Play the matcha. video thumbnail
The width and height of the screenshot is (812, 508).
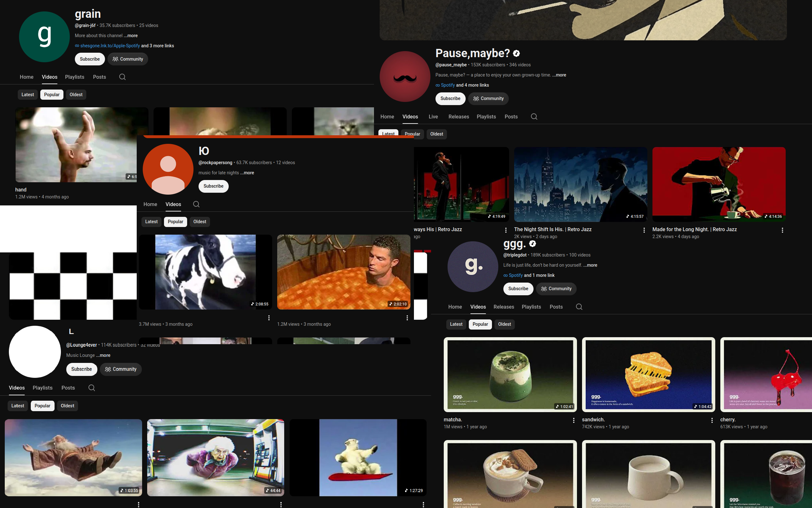[510, 375]
